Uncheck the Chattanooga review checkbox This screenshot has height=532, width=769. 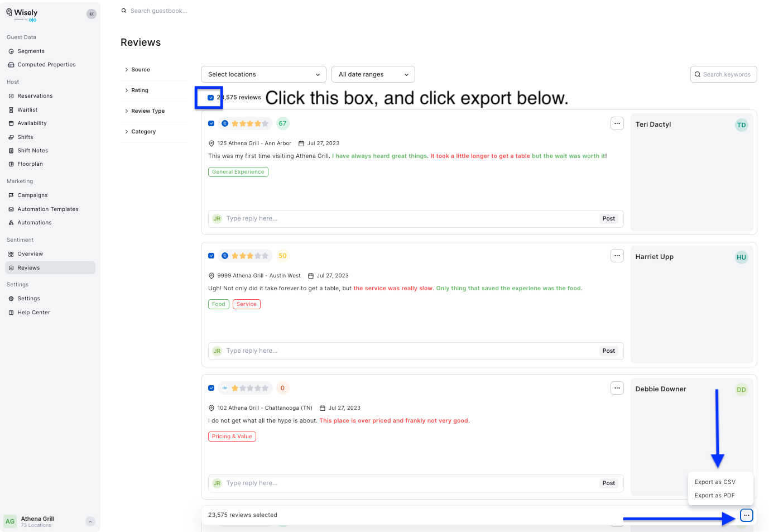[x=211, y=388]
